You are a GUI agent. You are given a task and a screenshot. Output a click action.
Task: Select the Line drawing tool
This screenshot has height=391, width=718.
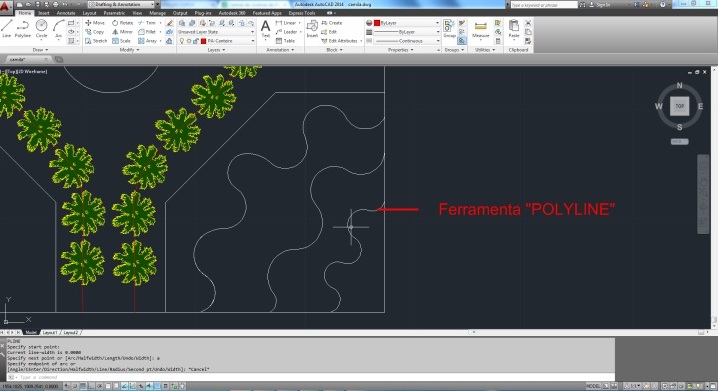[6, 28]
